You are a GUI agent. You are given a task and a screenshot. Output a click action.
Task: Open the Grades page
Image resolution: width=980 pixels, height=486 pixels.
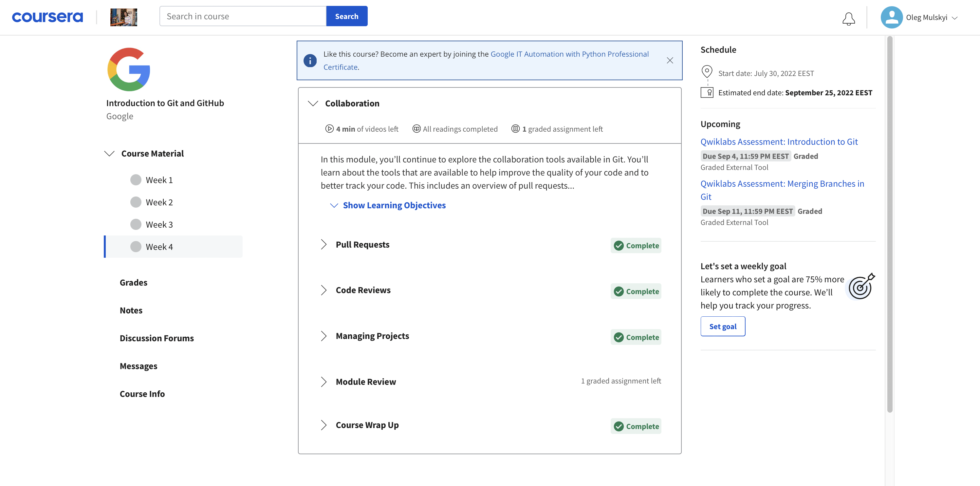tap(133, 282)
